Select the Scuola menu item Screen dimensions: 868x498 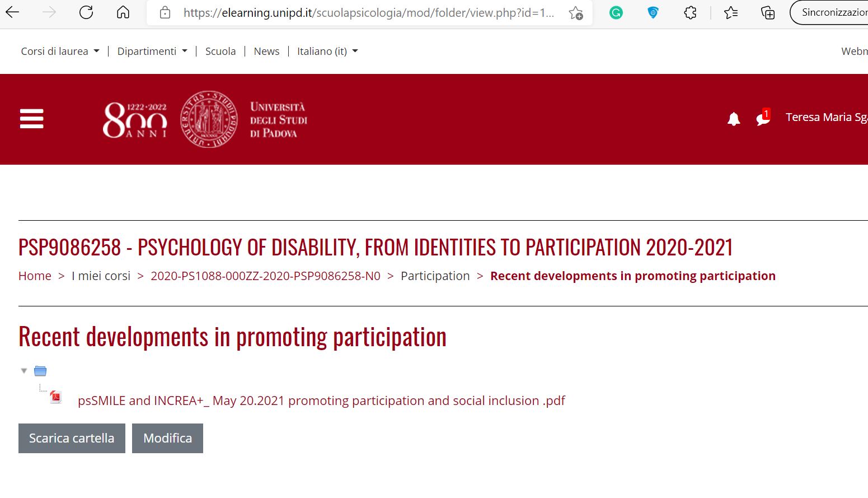tap(220, 51)
